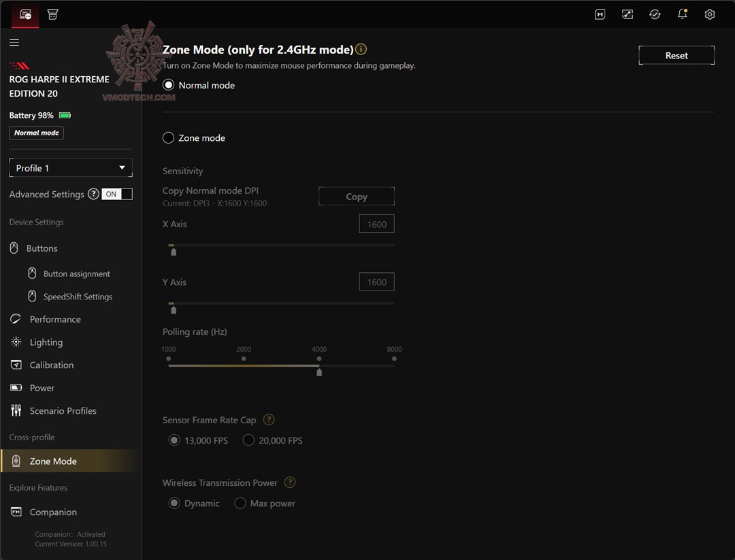Select the Zone mode radio button

click(168, 137)
